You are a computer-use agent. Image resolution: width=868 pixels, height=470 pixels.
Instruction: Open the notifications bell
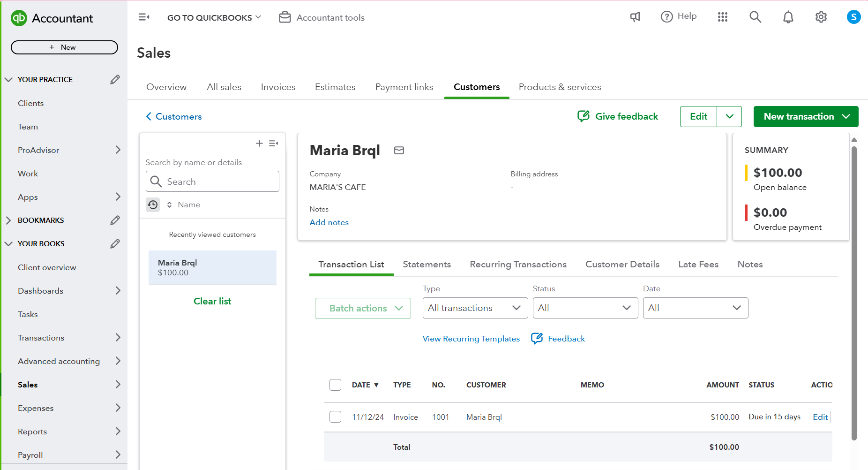coord(788,17)
